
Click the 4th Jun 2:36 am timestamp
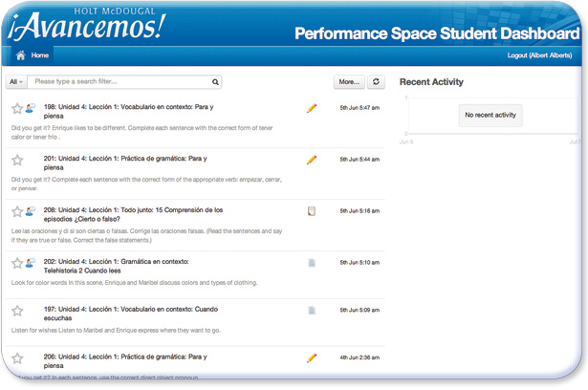(x=359, y=357)
